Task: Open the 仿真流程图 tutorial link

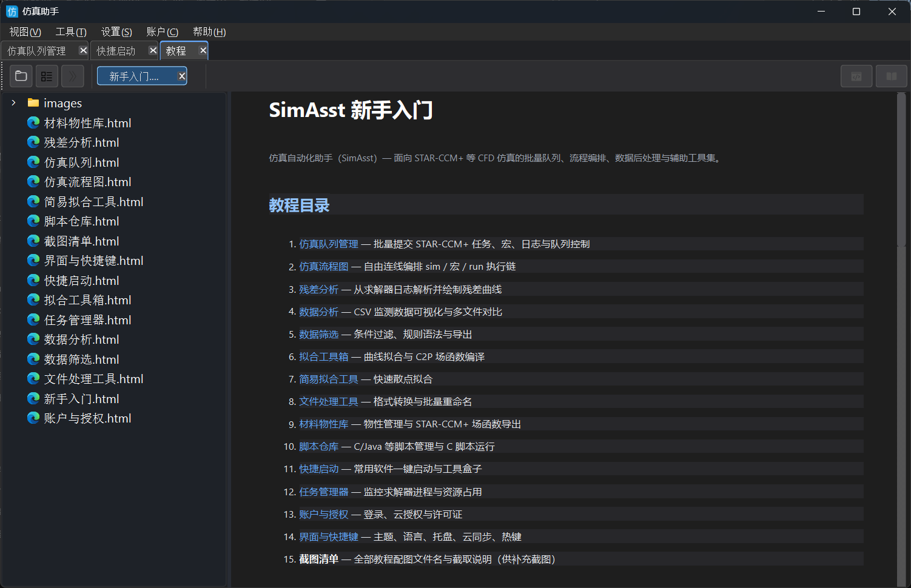Action: pos(324,267)
